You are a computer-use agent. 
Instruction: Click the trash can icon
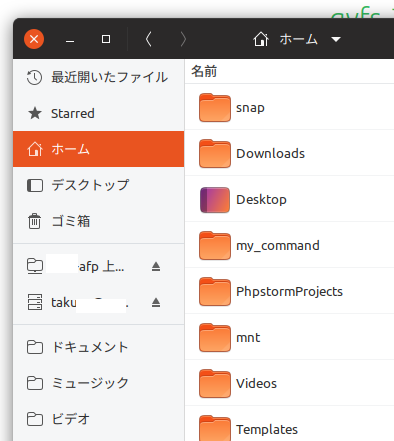click(x=34, y=221)
